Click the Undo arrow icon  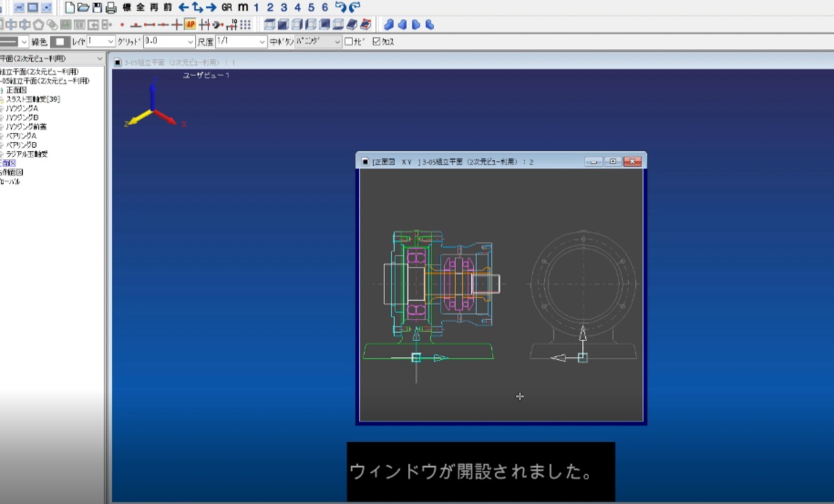tap(340, 7)
